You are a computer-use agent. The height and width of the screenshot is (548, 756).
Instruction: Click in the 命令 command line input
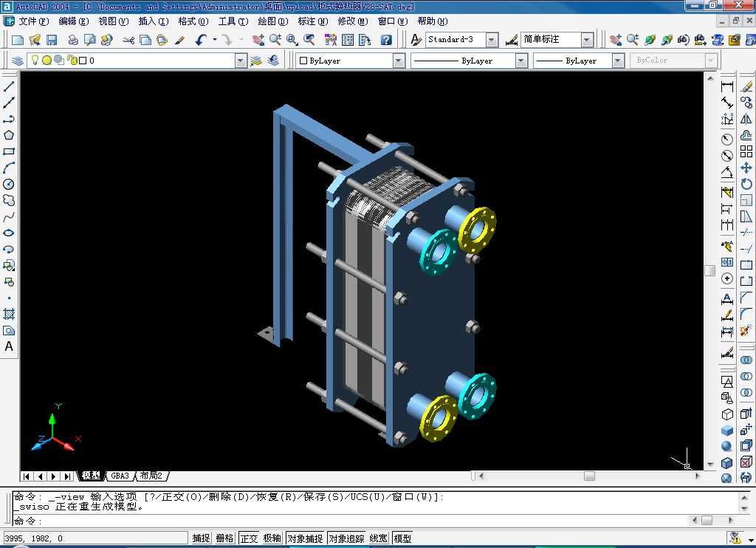coord(351,521)
